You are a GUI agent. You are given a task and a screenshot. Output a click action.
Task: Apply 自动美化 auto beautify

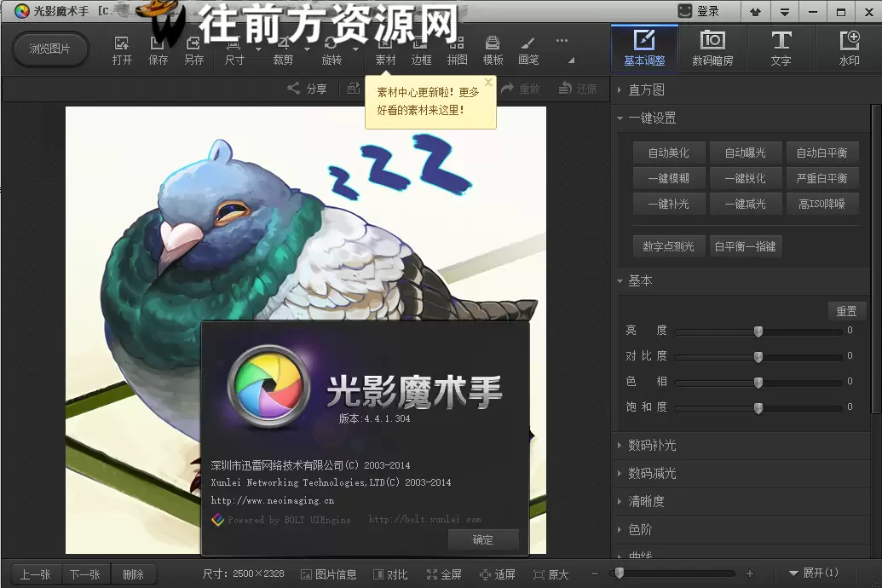pos(669,153)
